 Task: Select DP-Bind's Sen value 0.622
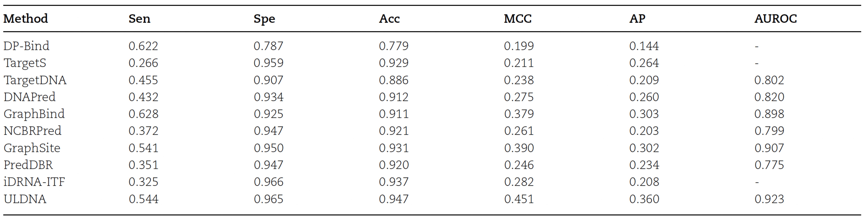[x=143, y=46]
